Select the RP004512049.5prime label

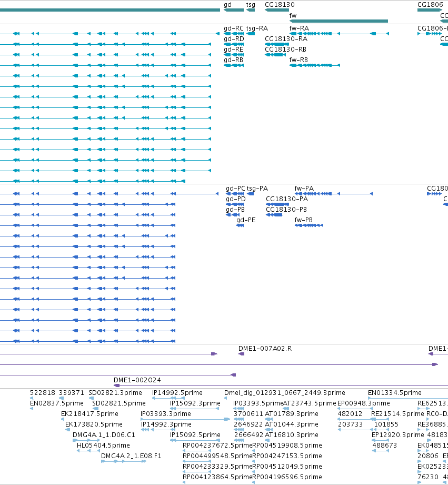click(287, 467)
